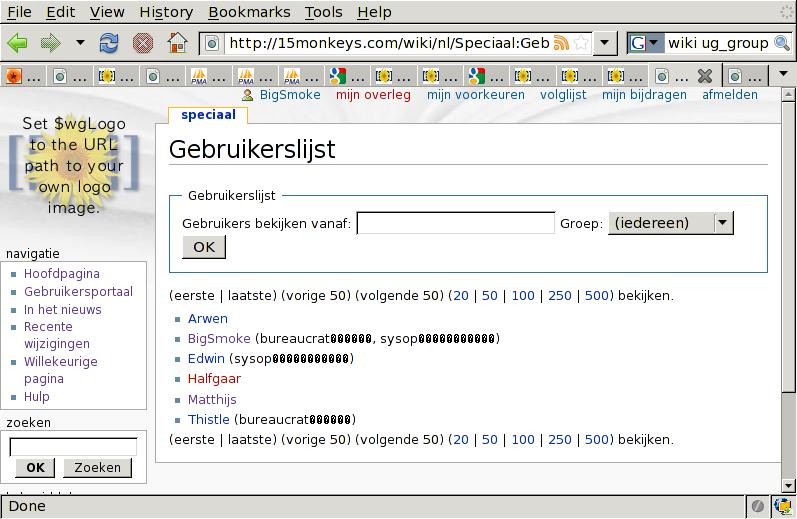The width and height of the screenshot is (797, 519).
Task: Click the green Back arrow button
Action: tap(17, 43)
